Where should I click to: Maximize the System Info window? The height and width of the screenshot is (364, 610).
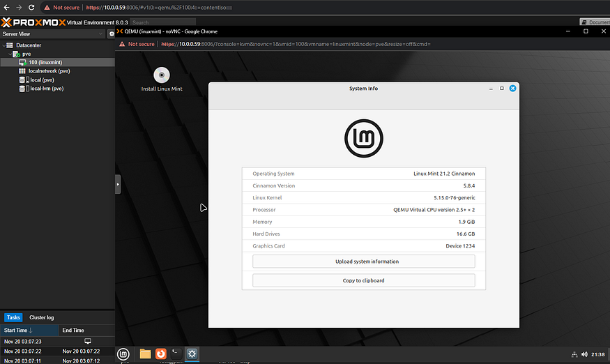coord(502,89)
